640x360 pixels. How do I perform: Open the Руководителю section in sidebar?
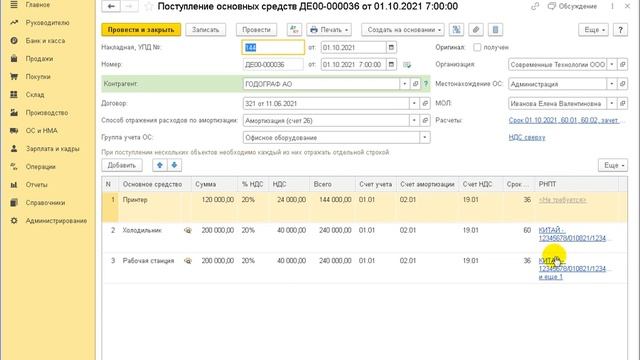pyautogui.click(x=47, y=23)
